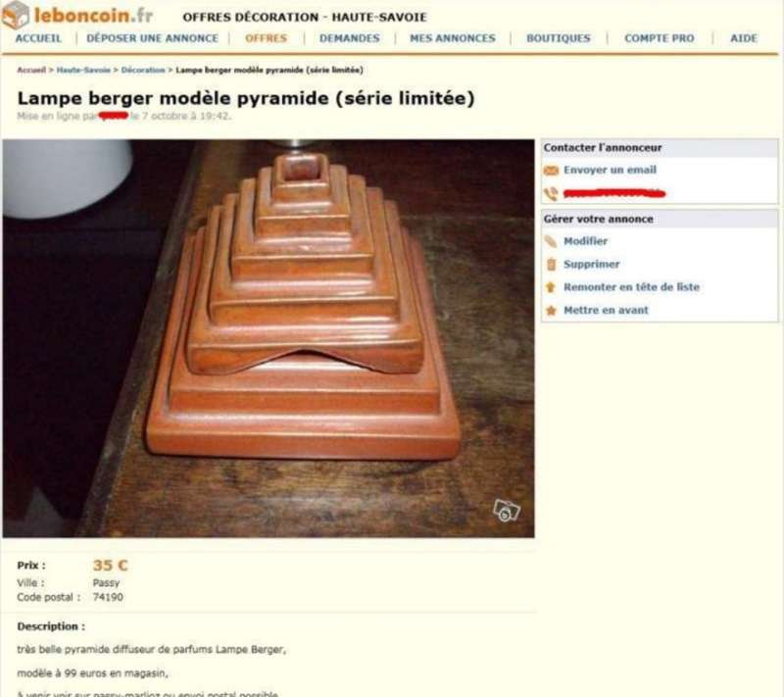Switch to the DEMANDES tab

[x=350, y=38]
